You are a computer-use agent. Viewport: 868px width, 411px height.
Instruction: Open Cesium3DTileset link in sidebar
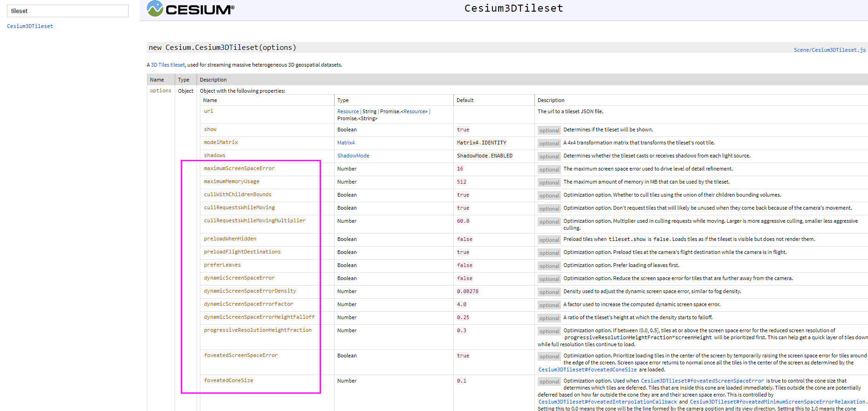pyautogui.click(x=30, y=26)
